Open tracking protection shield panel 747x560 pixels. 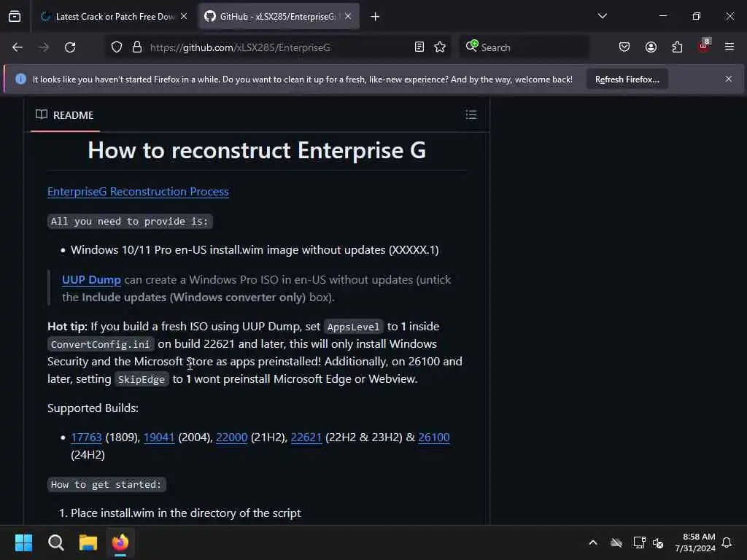coord(117,47)
